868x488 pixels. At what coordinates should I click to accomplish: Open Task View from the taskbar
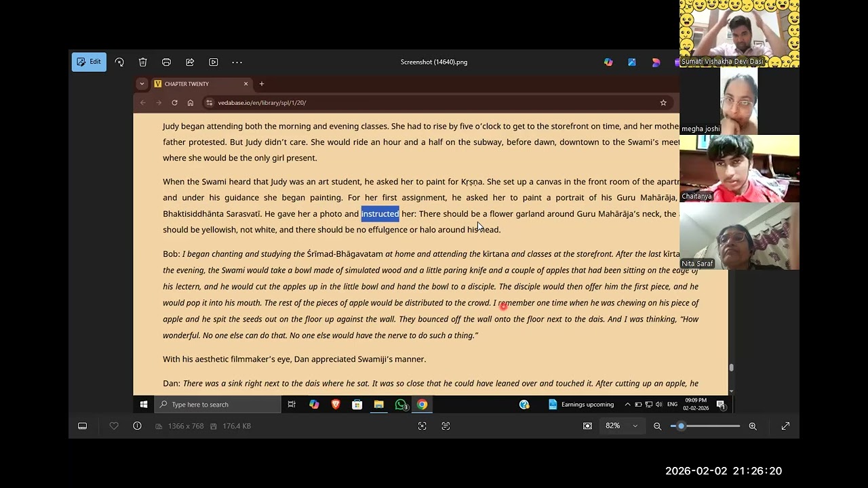292,405
